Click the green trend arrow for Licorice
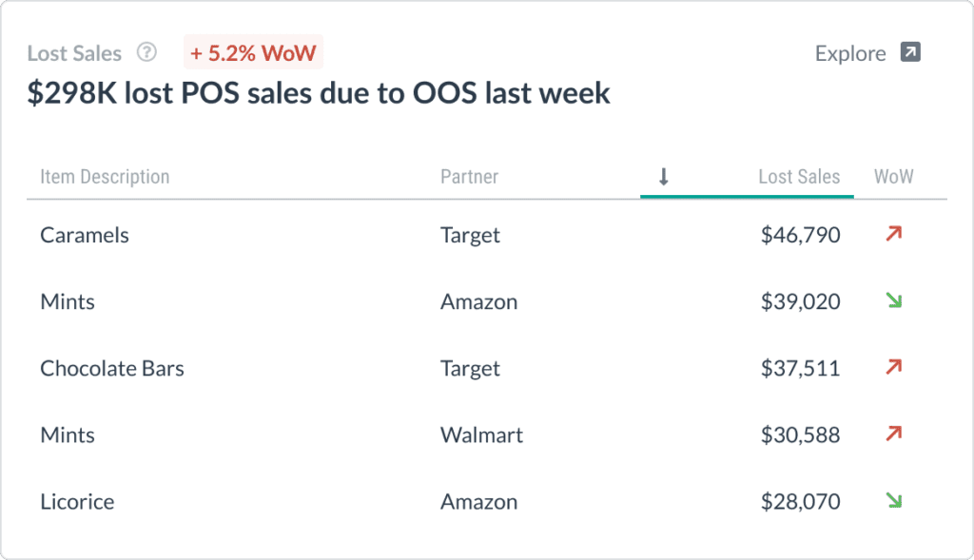Screen dimensions: 974x560 tap(892, 501)
